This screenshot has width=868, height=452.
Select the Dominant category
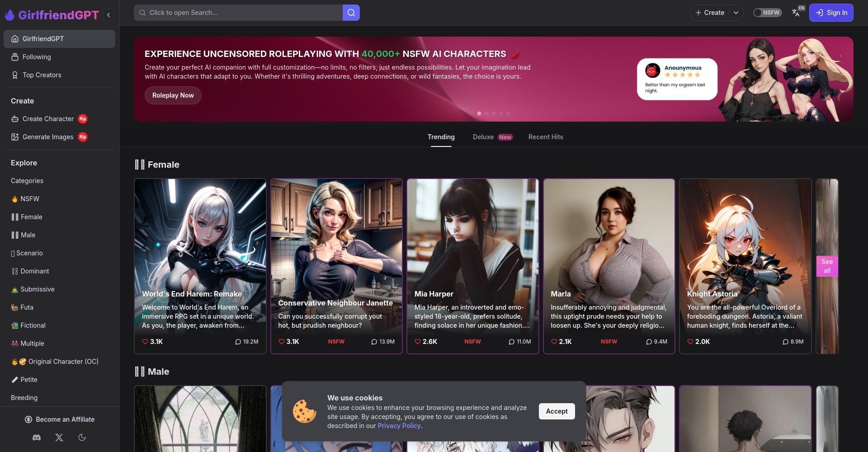[59, 271]
